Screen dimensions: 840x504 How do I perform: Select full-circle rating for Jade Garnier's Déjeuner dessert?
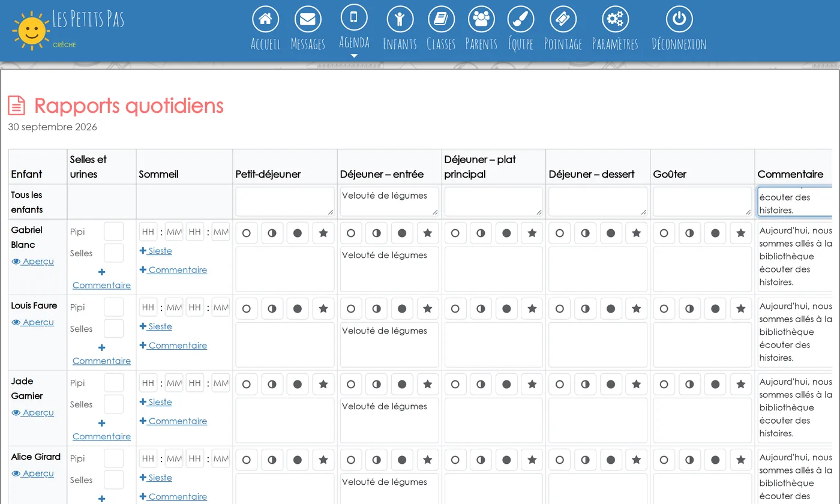(x=611, y=384)
